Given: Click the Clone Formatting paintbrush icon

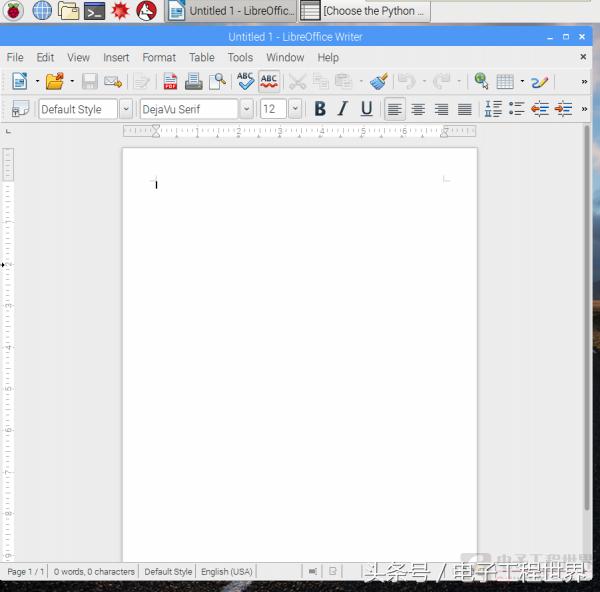Looking at the screenshot, I should point(378,82).
